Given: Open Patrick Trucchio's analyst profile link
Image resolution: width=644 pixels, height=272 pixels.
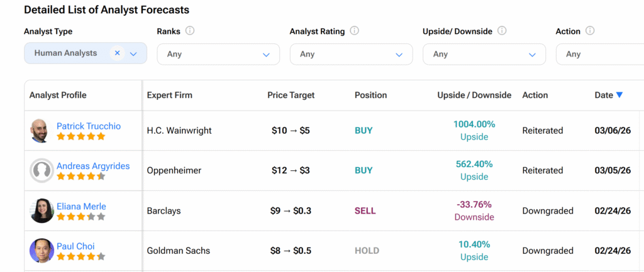Looking at the screenshot, I should (x=89, y=126).
